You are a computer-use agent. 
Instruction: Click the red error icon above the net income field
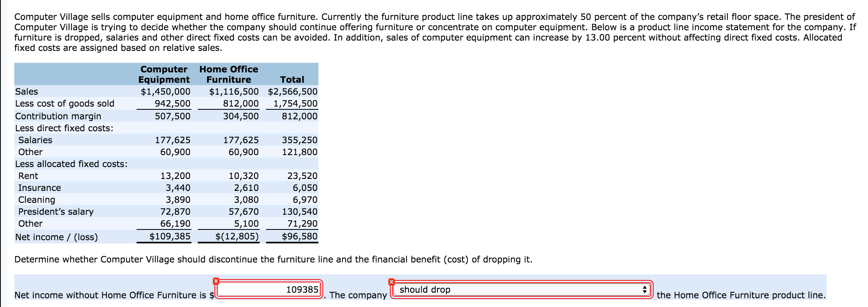[x=216, y=281]
